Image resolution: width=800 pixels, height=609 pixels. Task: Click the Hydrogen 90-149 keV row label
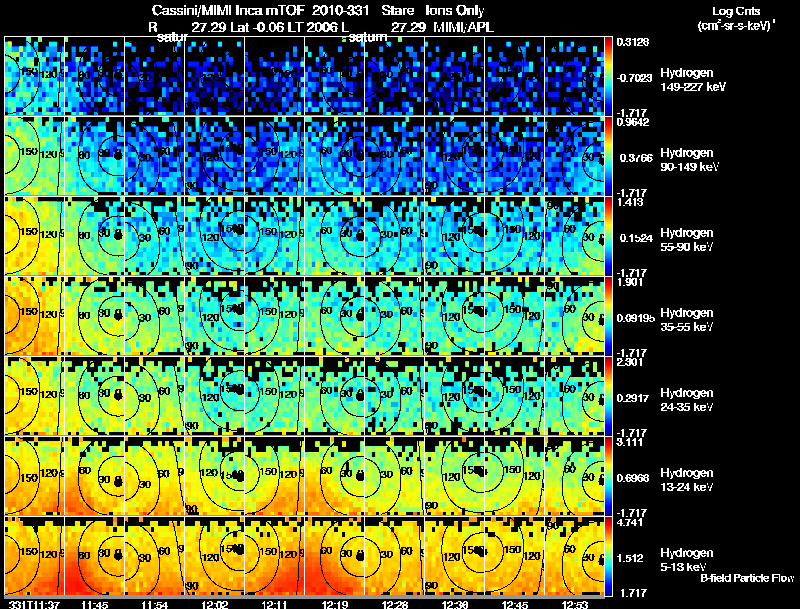(x=690, y=160)
